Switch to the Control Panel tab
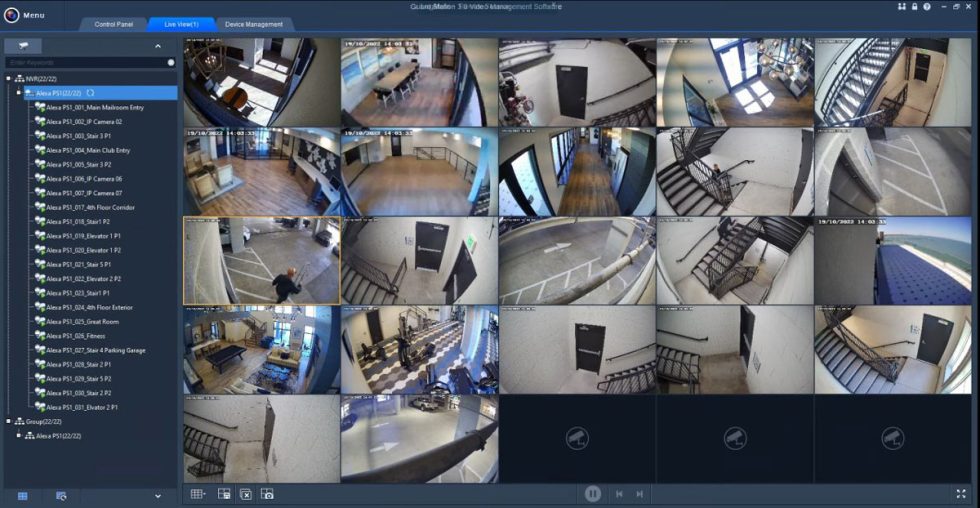The height and width of the screenshot is (508, 980). point(113,24)
